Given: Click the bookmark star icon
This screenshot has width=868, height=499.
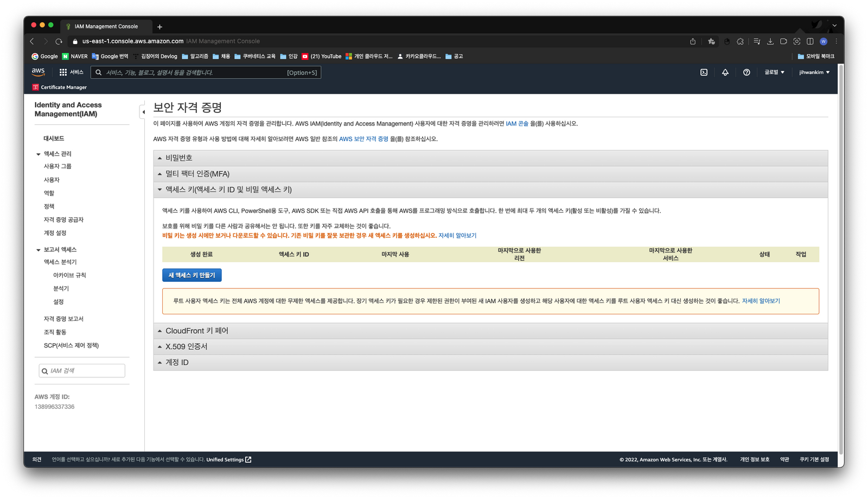Looking at the screenshot, I should [711, 41].
